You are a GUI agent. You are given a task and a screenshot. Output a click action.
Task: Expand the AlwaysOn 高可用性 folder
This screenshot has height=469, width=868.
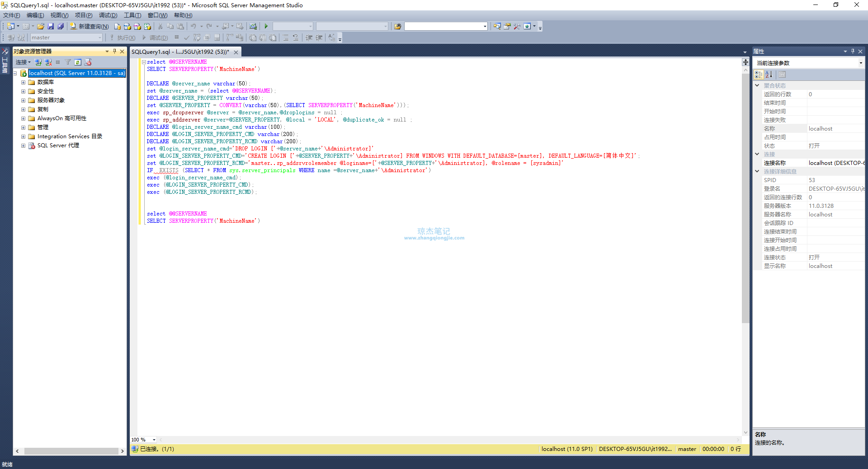pos(23,118)
